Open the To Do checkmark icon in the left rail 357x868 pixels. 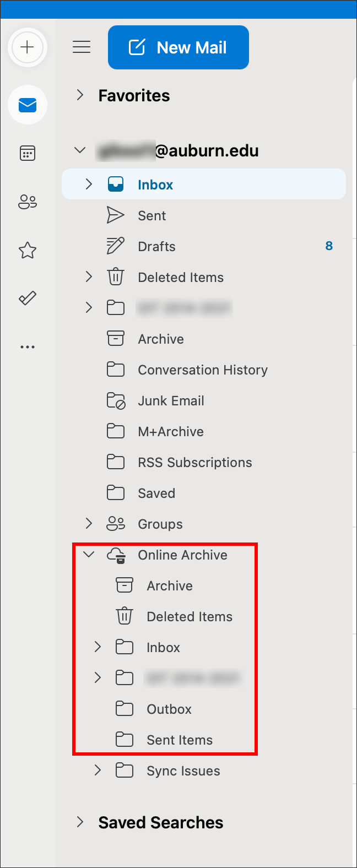(x=28, y=299)
